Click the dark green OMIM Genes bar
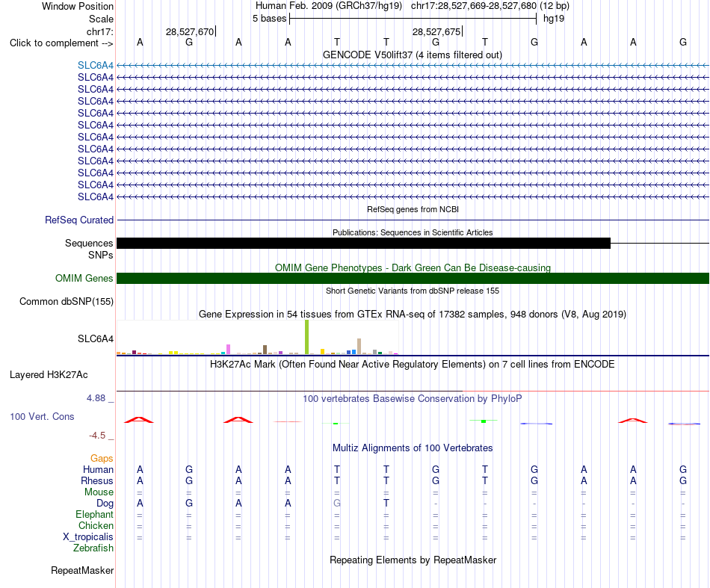Screen dimensions: 710x588 coord(413,279)
